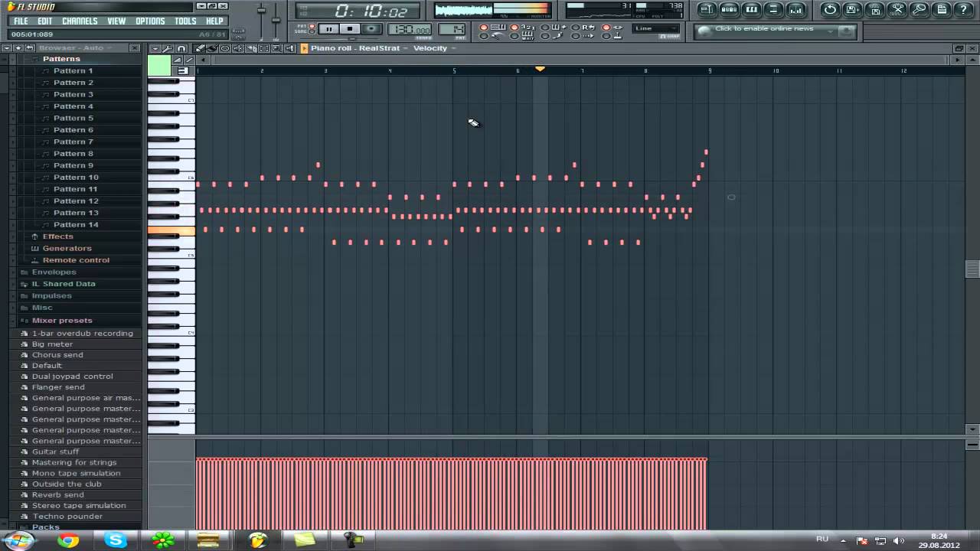Viewport: 980px width, 551px height.
Task: Select the Paint brush tool in the Piano roll
Action: (212, 48)
